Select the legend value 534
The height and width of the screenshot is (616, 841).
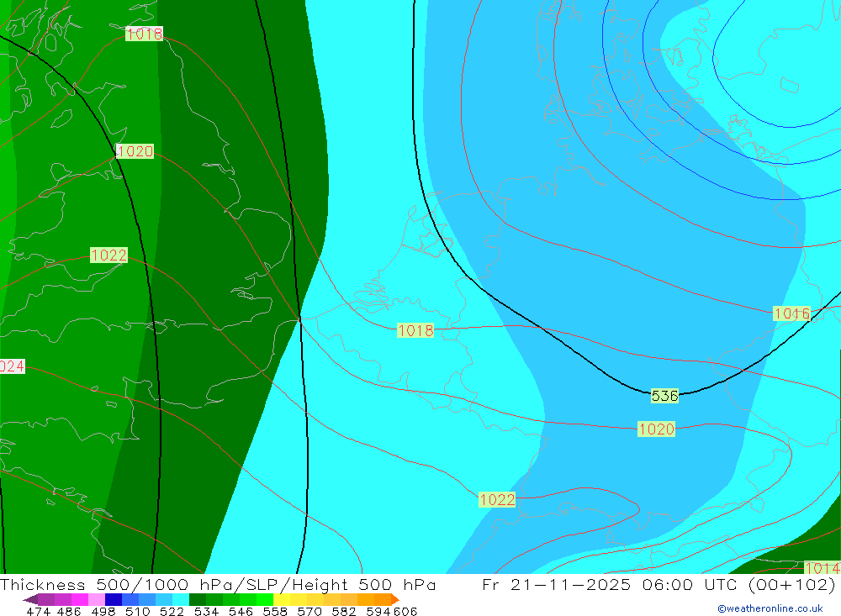(207, 611)
